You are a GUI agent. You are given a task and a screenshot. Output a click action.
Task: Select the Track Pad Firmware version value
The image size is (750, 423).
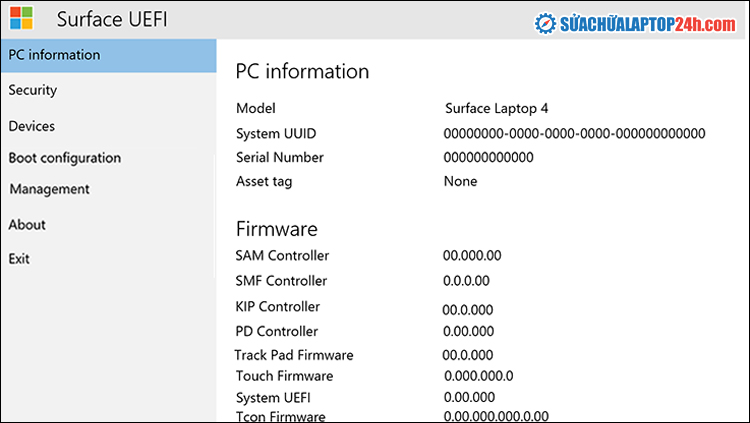pos(468,355)
